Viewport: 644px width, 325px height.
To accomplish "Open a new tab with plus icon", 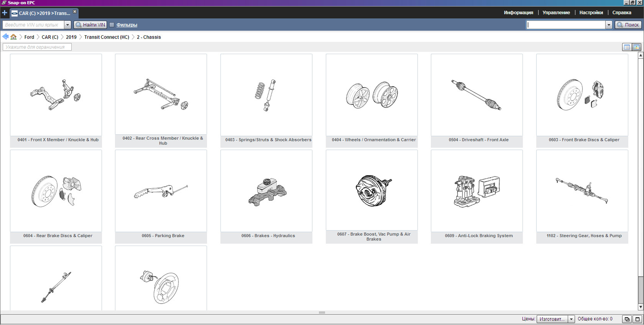I will [4, 13].
